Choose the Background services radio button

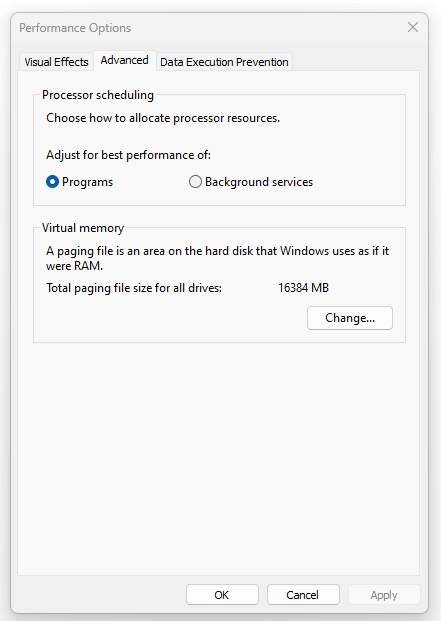tap(195, 182)
